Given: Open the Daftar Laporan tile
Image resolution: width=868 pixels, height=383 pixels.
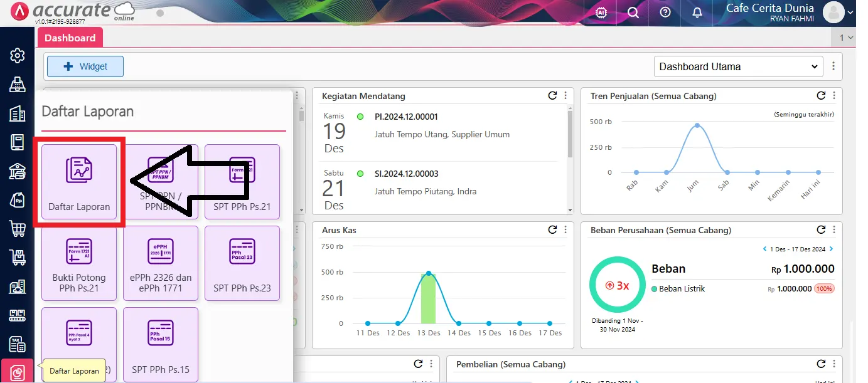Looking at the screenshot, I should [79, 182].
